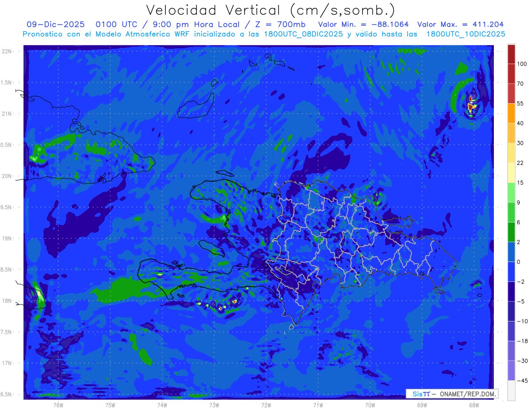Pick the bright blue swatch between -2 and 0

[511, 271]
